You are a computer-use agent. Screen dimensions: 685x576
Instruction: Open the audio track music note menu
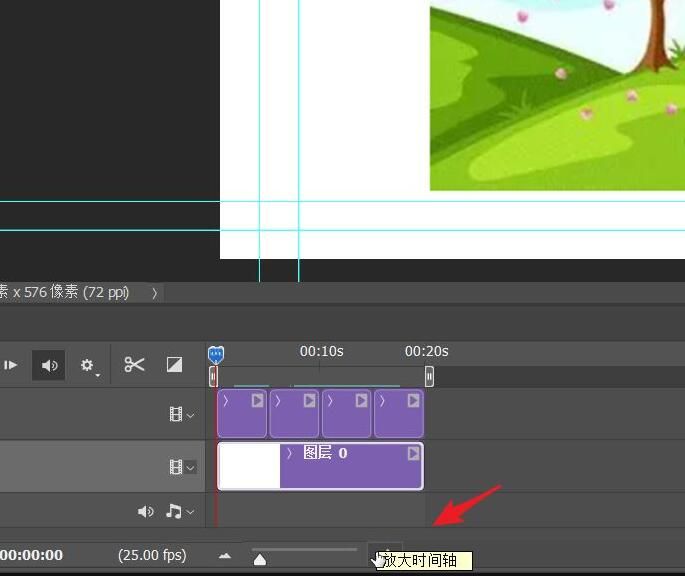178,512
